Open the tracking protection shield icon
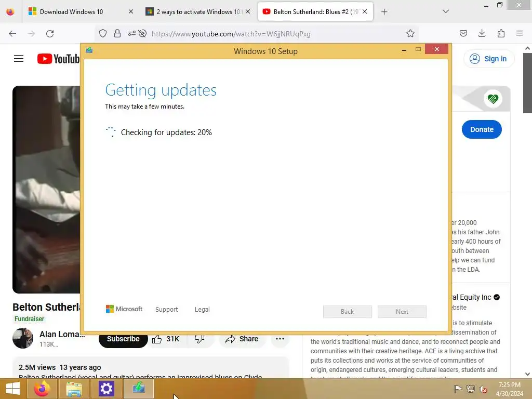This screenshot has height=399, width=532. [103, 33]
